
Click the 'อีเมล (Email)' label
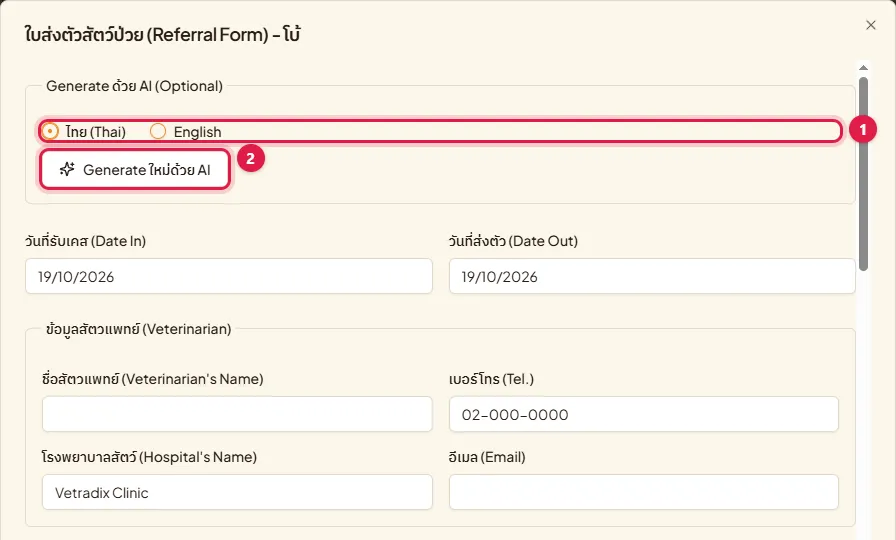487,457
